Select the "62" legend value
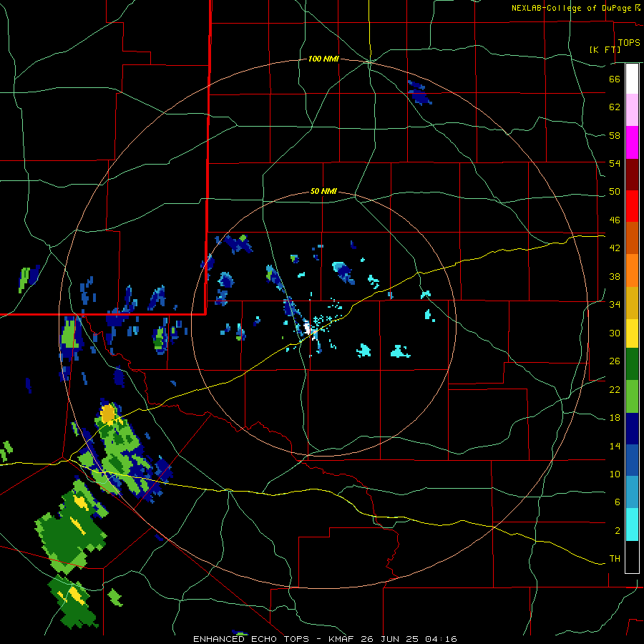Screen dimensions: 644x644 (615, 107)
